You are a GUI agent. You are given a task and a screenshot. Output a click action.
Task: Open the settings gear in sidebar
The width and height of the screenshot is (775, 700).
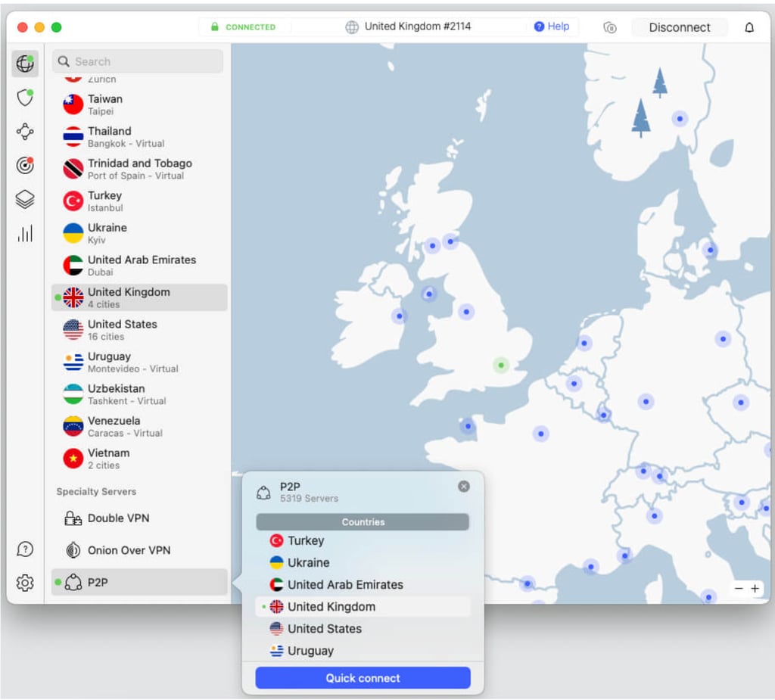point(25,583)
